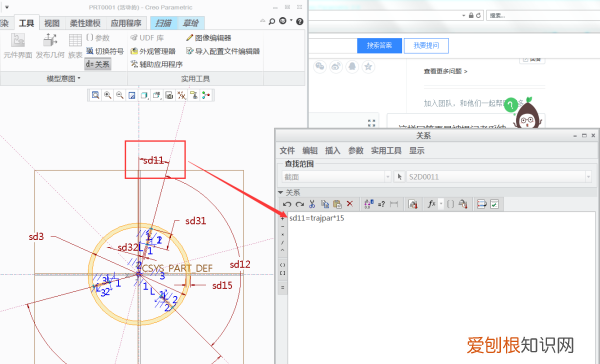
Task: Redo in the Relations dialog toolbar
Action: click(x=300, y=204)
